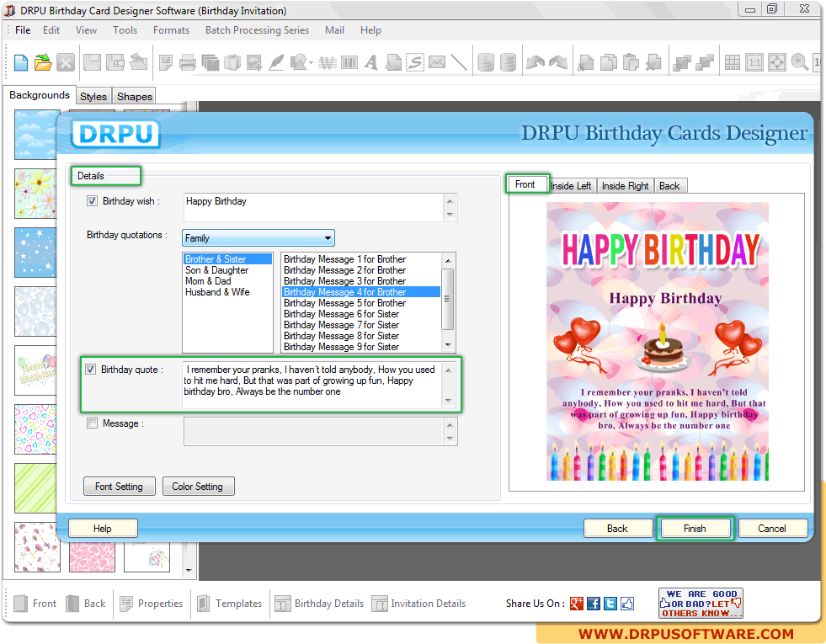The image size is (826, 644).
Task: Open the Edit menu
Action: coord(51,30)
